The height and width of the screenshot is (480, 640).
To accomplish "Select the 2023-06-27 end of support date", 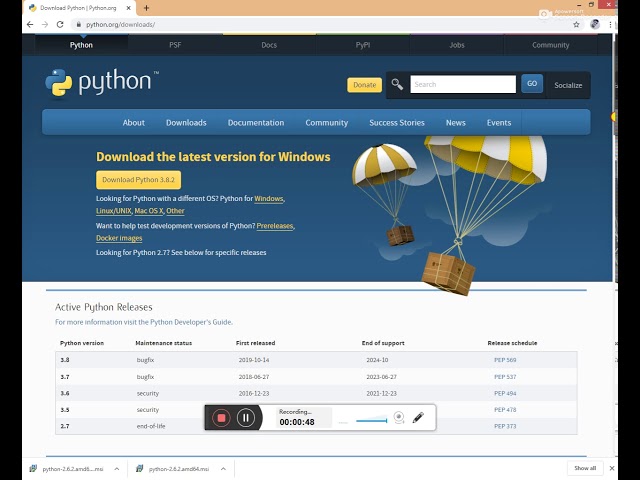I will (381, 377).
